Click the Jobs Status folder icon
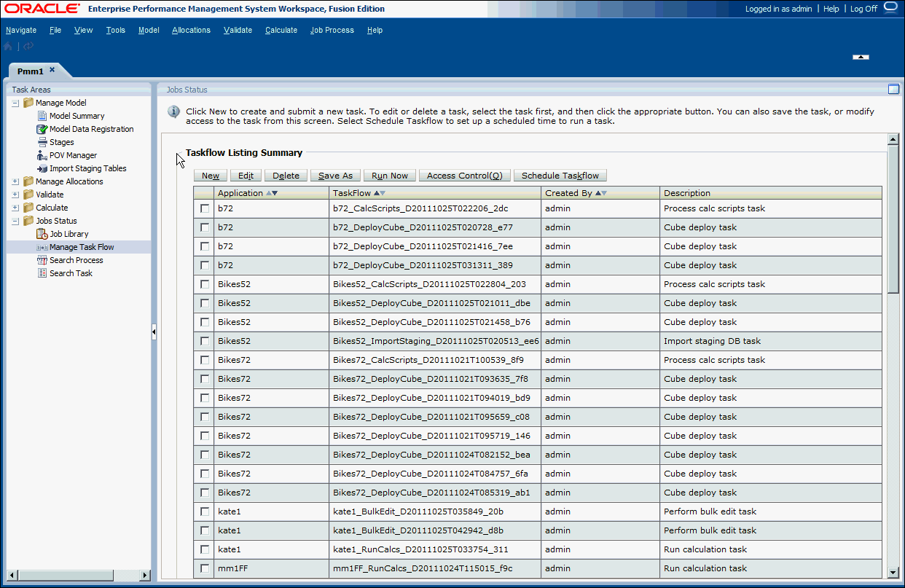The height and width of the screenshot is (588, 905). click(x=28, y=221)
